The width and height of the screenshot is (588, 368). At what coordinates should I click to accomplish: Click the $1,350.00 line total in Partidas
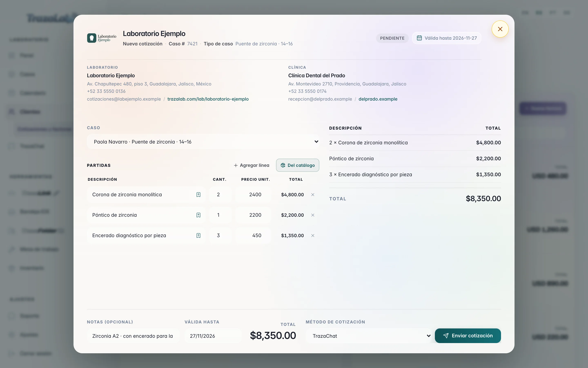(x=292, y=236)
